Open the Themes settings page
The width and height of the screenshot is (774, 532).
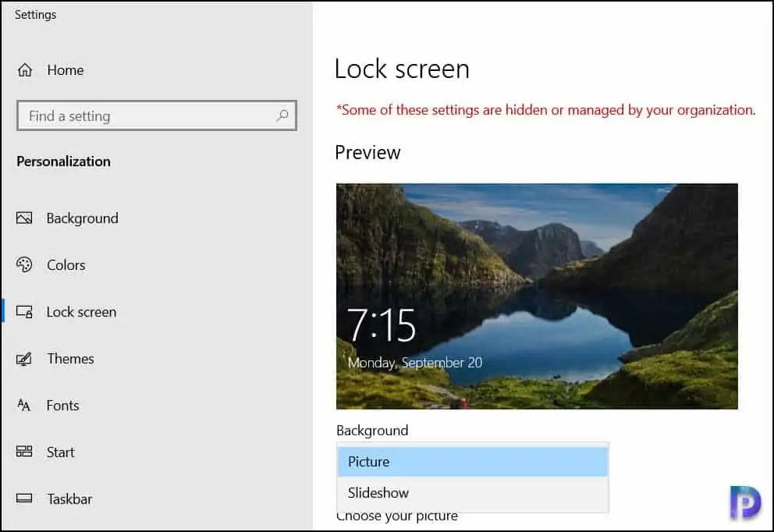coord(70,359)
